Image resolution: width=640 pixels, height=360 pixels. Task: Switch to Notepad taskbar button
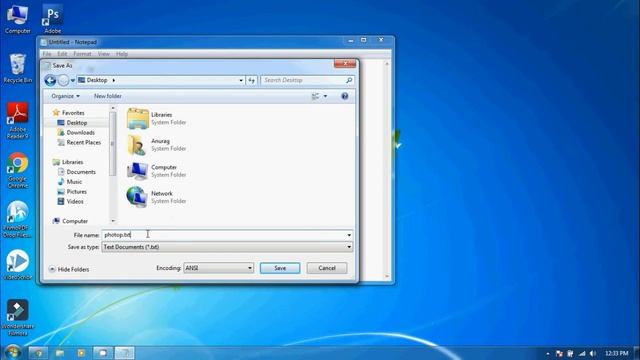124,353
